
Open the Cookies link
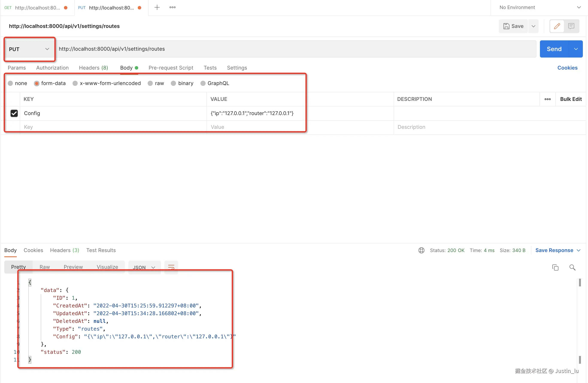point(567,68)
